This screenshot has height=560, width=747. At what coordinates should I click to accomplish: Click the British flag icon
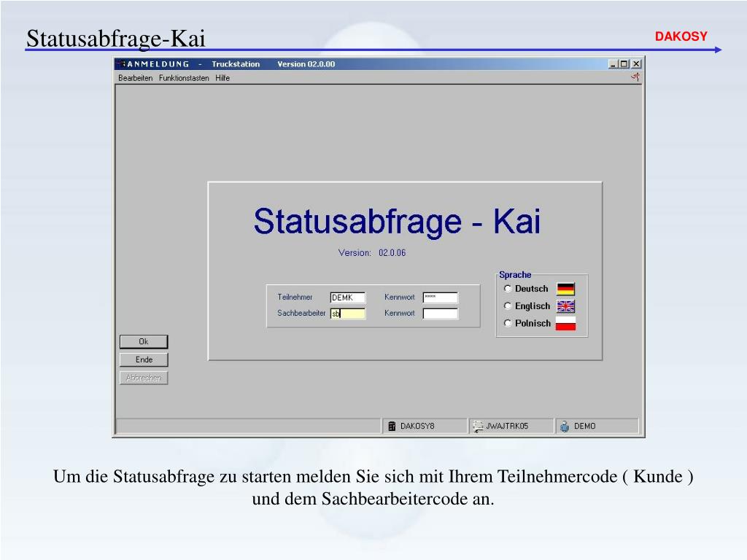click(566, 306)
